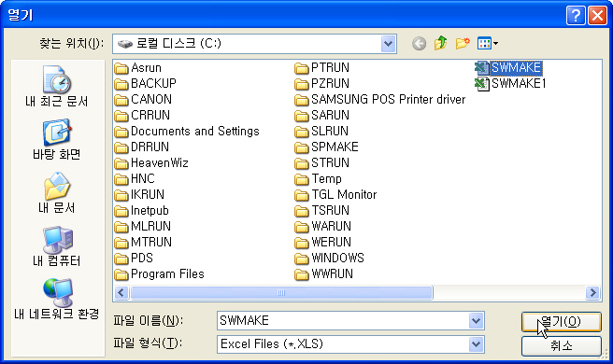Go back using the toolbar back arrow

tap(419, 43)
